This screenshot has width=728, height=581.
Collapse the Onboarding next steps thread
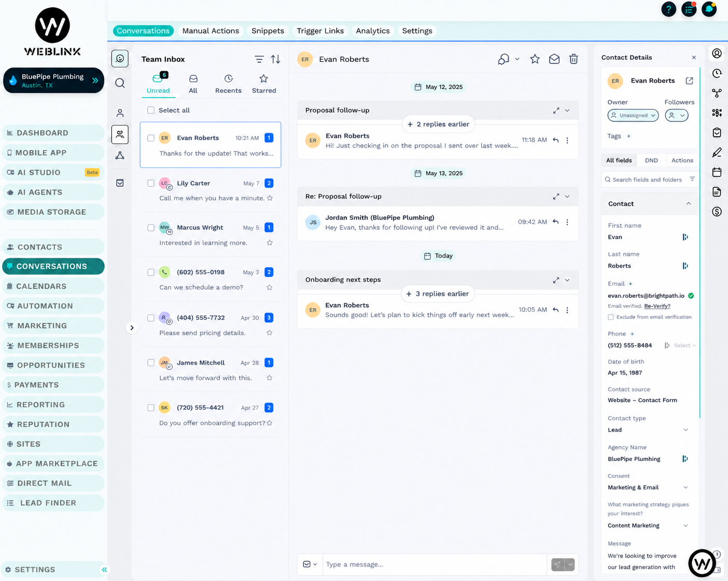(x=567, y=280)
